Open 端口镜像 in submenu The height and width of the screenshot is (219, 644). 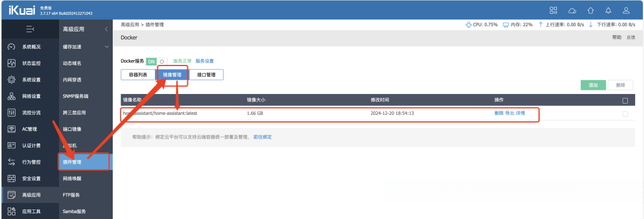72,129
